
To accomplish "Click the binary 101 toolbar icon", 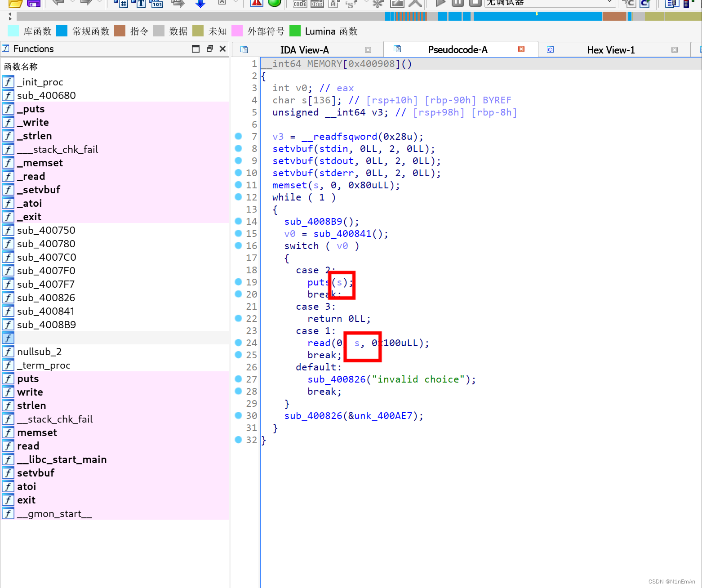I will [157, 3].
